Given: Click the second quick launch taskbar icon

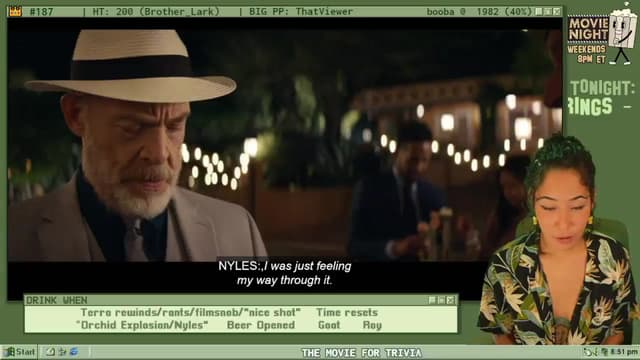Looking at the screenshot, I should [62, 352].
